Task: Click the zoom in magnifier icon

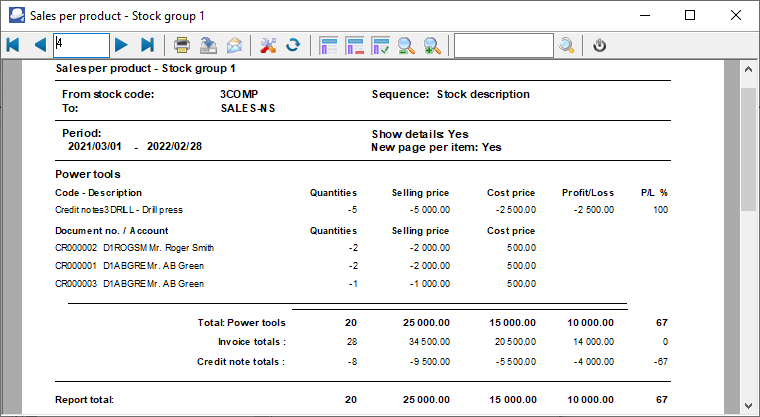Action: coord(433,45)
